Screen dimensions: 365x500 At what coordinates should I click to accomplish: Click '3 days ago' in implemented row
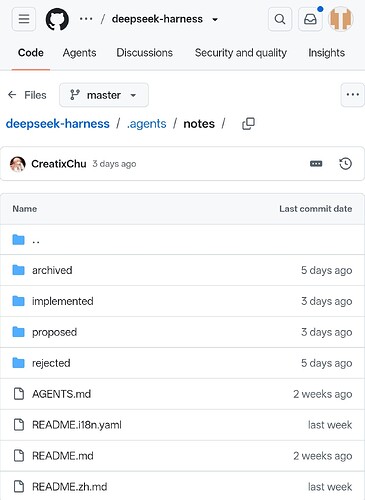tap(327, 301)
